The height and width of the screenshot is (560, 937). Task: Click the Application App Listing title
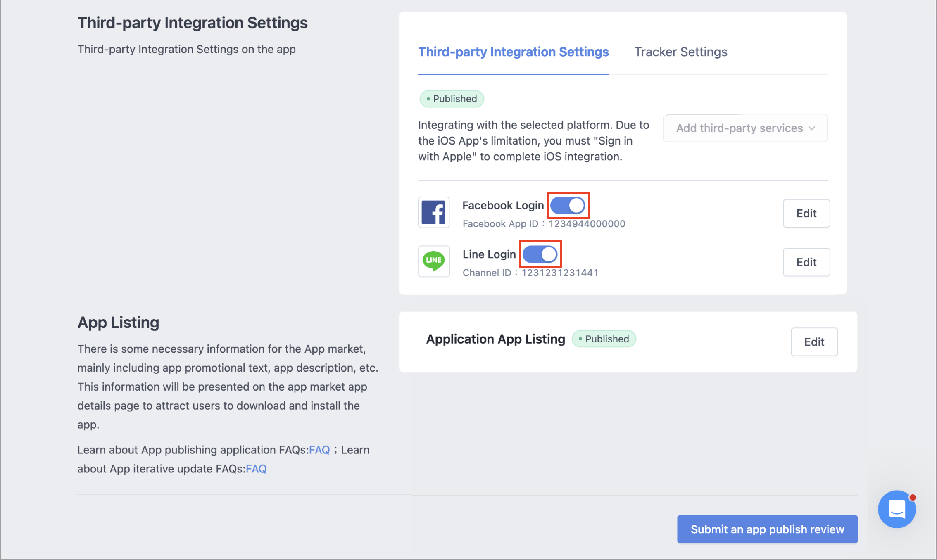[x=495, y=339]
